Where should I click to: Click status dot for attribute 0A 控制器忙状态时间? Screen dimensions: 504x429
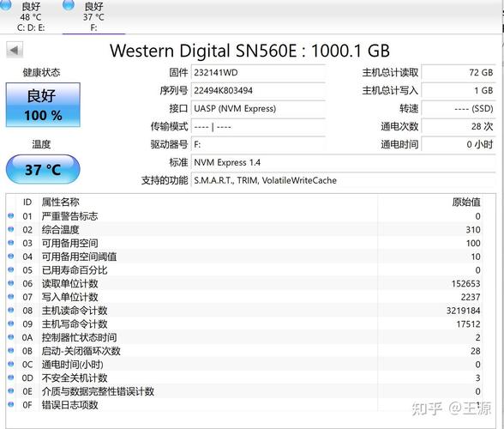pos(11,337)
